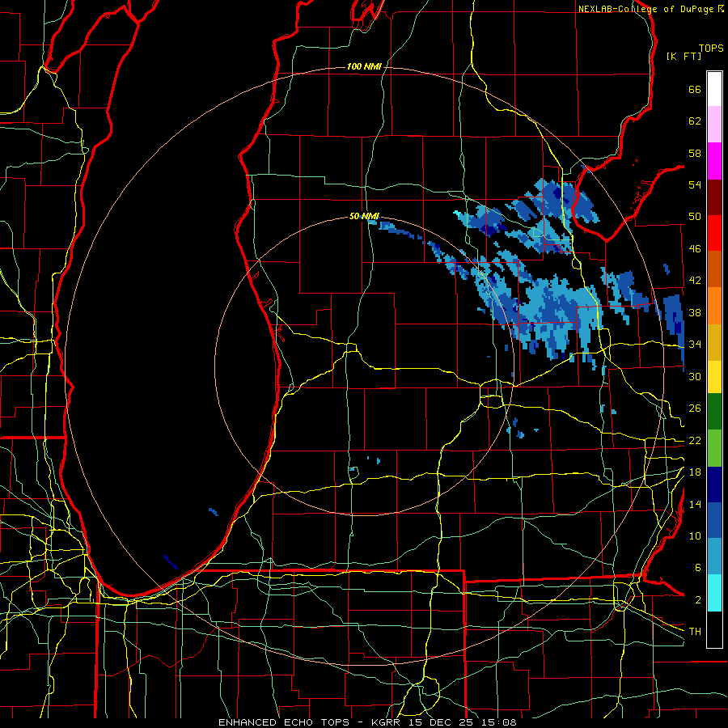Click the "TH" threshold legend label
Viewport: 728px width, 728px height.
pos(695,632)
